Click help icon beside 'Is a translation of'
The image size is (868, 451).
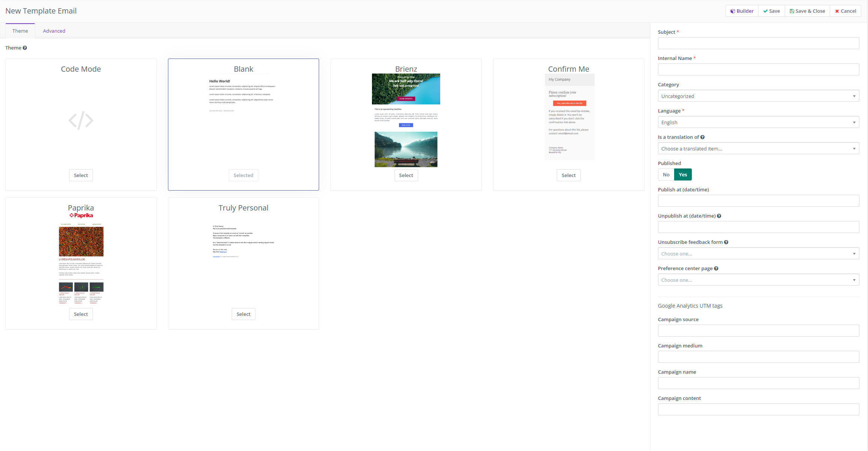702,137
